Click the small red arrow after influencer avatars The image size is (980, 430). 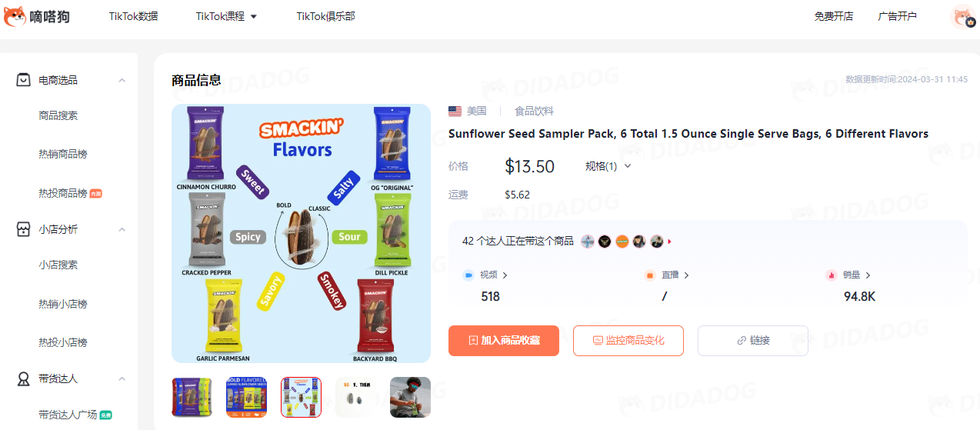click(669, 242)
